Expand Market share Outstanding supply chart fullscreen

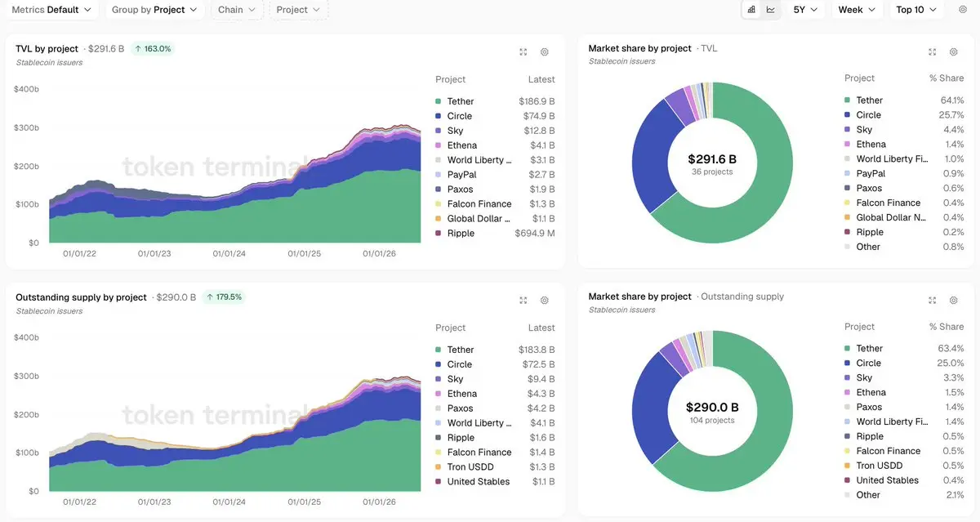pyautogui.click(x=932, y=300)
